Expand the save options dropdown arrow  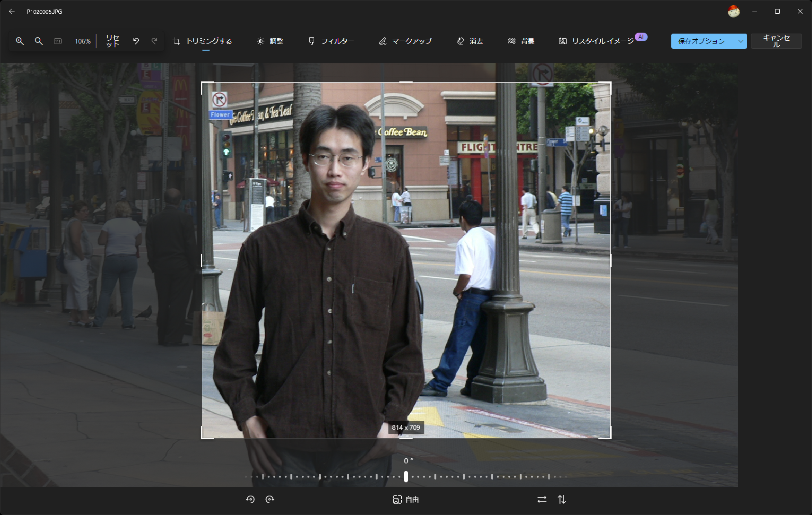click(x=740, y=41)
